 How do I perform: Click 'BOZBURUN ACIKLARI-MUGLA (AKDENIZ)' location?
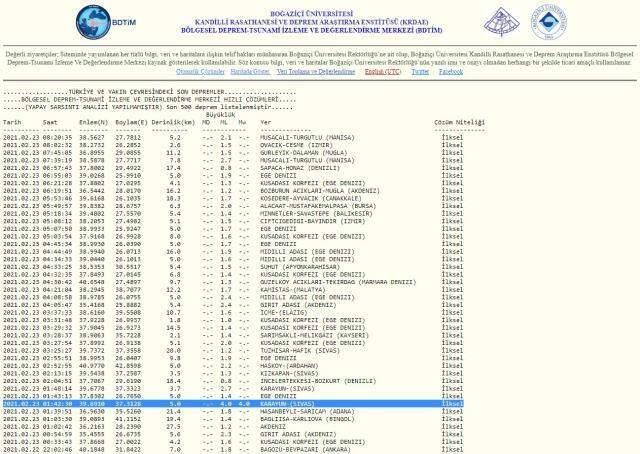pyautogui.click(x=320, y=191)
